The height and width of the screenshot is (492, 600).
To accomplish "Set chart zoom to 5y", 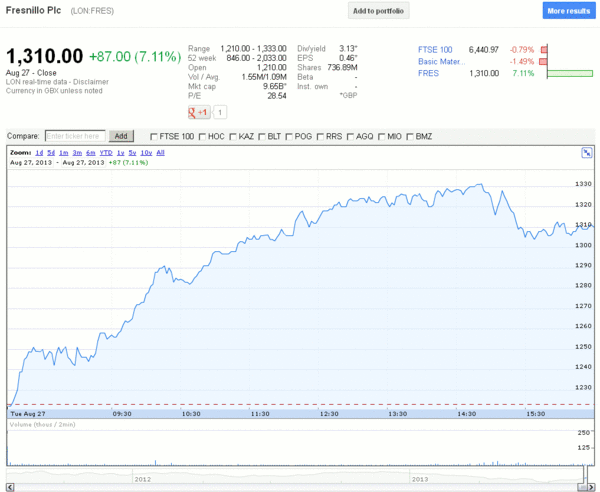I will pyautogui.click(x=132, y=153).
